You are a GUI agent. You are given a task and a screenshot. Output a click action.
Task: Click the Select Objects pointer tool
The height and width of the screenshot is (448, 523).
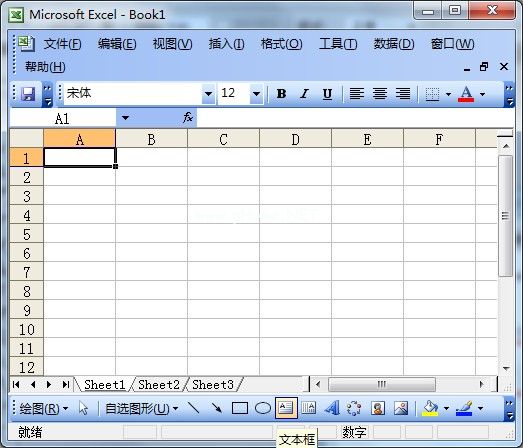pyautogui.click(x=83, y=408)
